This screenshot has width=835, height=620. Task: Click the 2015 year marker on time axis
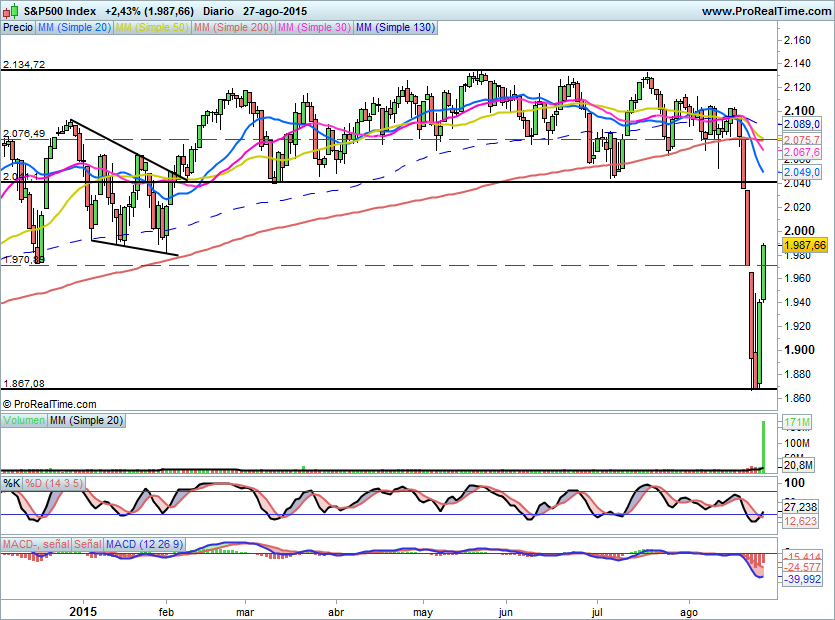tap(83, 612)
